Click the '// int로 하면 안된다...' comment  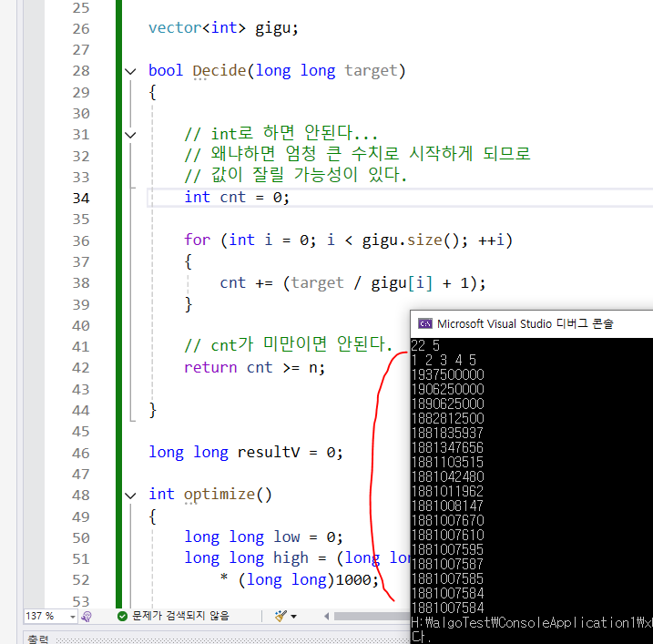(x=281, y=133)
